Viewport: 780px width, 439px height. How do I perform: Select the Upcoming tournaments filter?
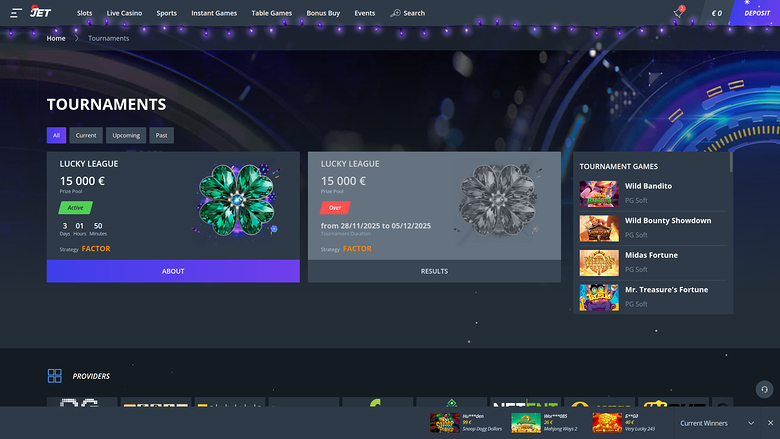point(126,135)
